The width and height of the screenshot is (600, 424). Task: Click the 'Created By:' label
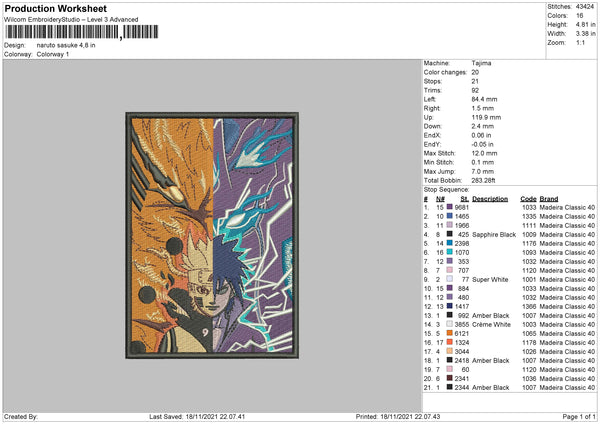pyautogui.click(x=21, y=416)
